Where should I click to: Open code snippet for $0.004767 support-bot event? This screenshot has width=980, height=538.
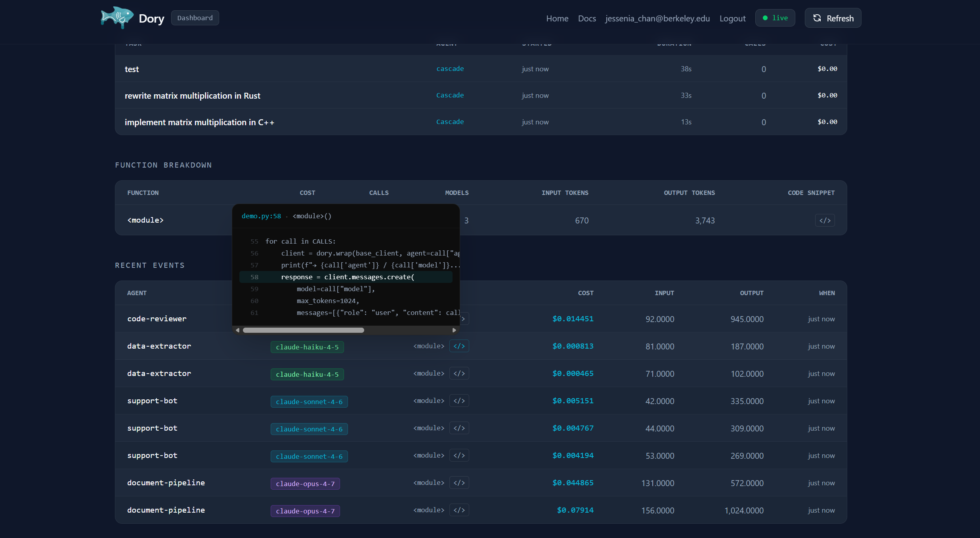pos(459,428)
